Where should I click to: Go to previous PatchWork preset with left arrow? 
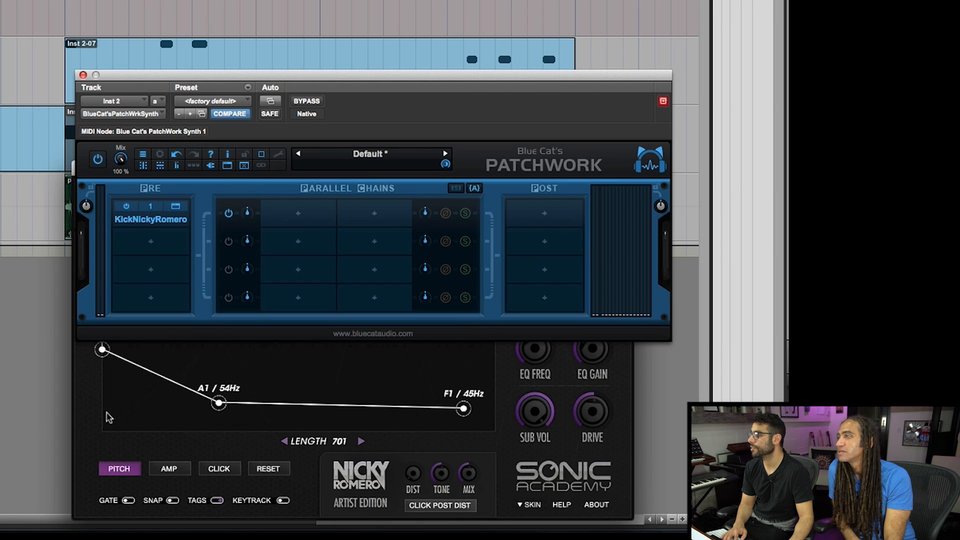click(298, 154)
